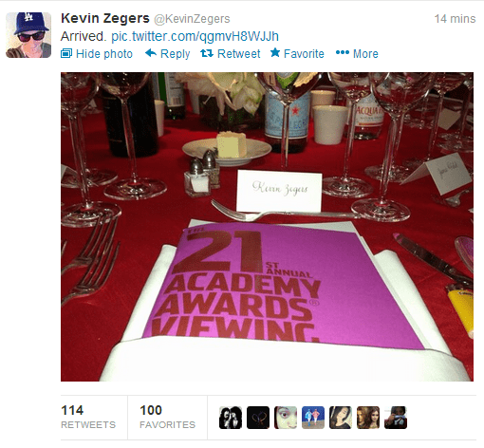Click the Hide photo icon
484x448 pixels.
[x=66, y=53]
